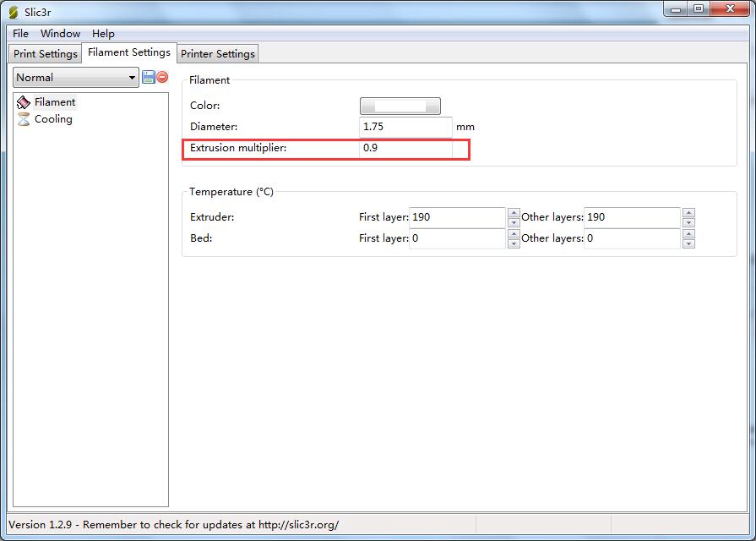Select Cooling page in the sidebar list
Screen dimensions: 756x541
53,119
